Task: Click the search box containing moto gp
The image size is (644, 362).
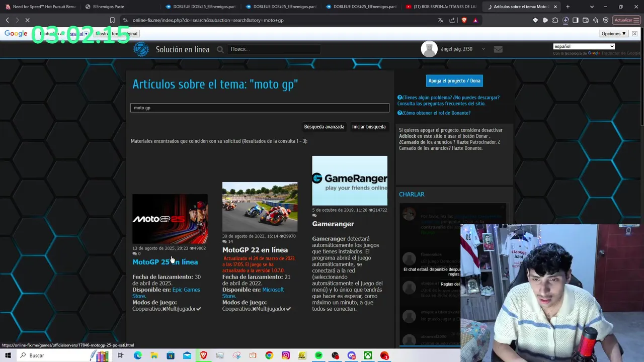Action: (260, 108)
